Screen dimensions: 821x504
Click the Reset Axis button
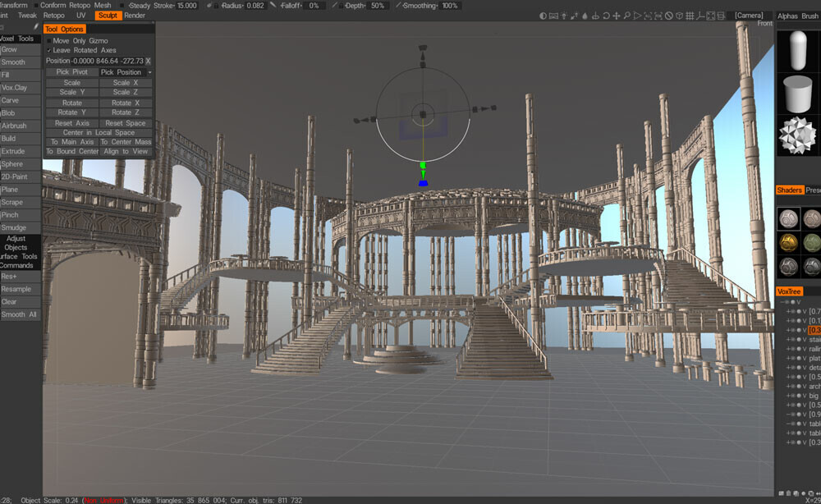click(x=71, y=123)
